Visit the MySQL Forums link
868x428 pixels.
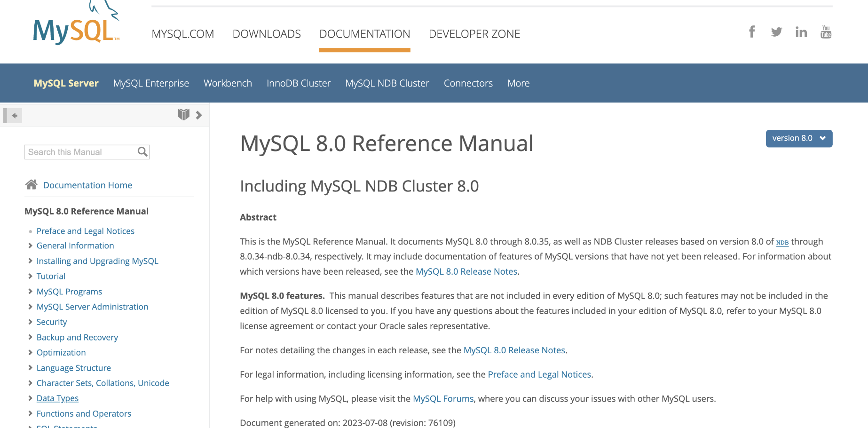coord(443,398)
